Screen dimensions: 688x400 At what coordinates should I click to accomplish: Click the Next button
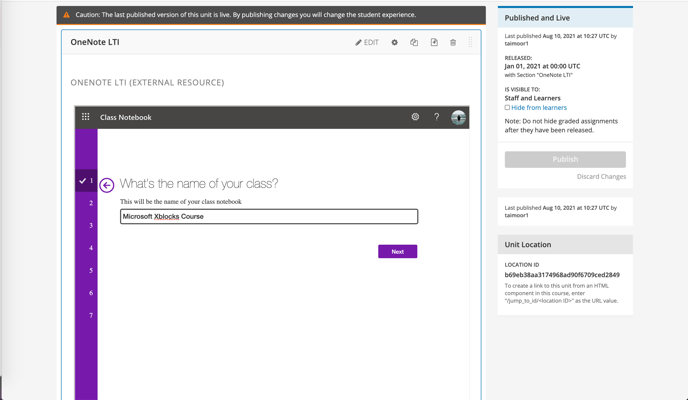click(x=398, y=251)
